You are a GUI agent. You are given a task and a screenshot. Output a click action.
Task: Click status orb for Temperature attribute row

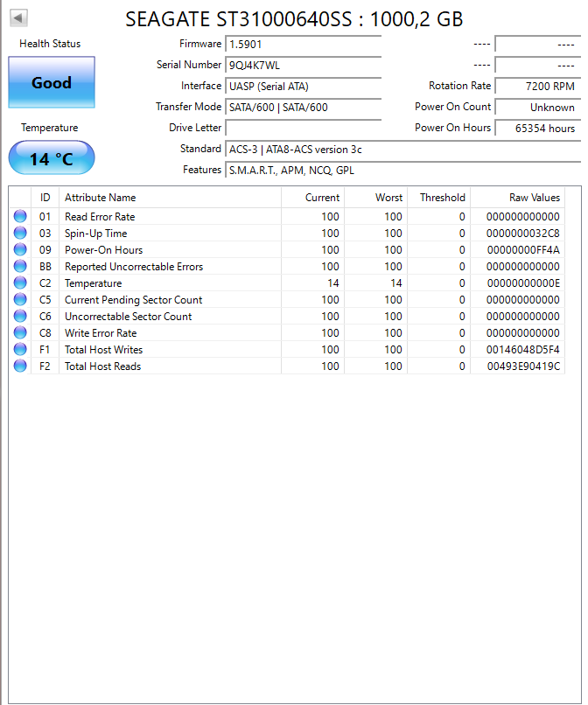click(x=20, y=283)
